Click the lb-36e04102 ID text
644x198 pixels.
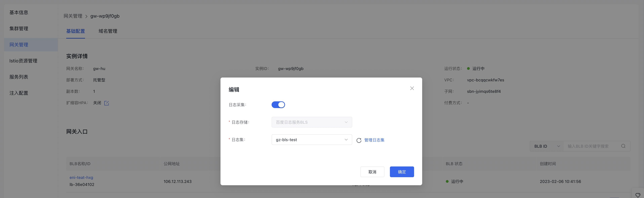click(x=82, y=185)
